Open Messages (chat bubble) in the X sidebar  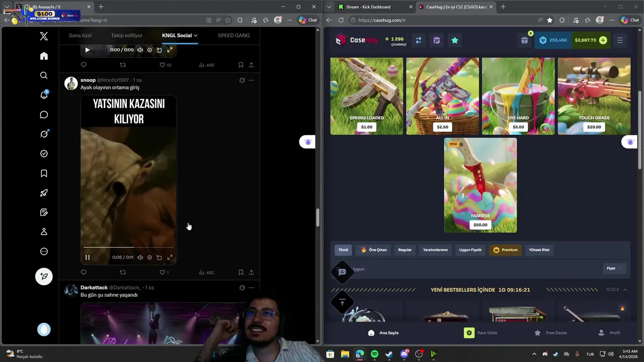44,115
